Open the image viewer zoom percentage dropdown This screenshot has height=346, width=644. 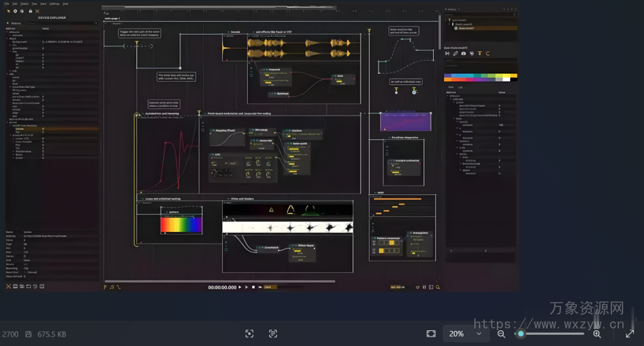pyautogui.click(x=466, y=333)
